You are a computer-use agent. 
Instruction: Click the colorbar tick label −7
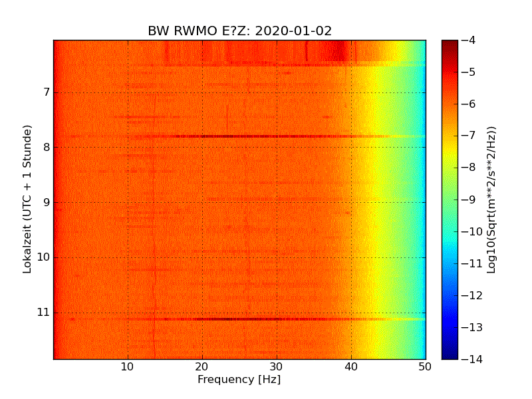pyautogui.click(x=469, y=136)
